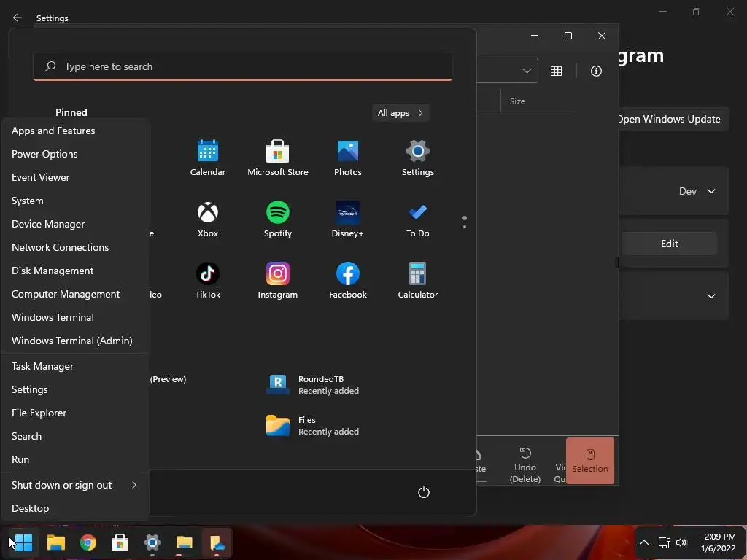747x560 pixels.
Task: Open the Dev channel dropdown in Settings
Action: click(x=697, y=191)
